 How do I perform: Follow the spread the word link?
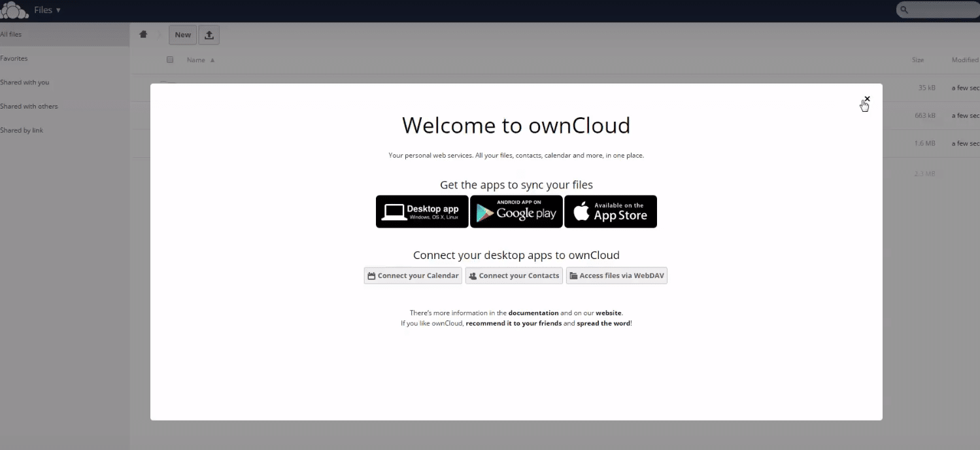(604, 324)
